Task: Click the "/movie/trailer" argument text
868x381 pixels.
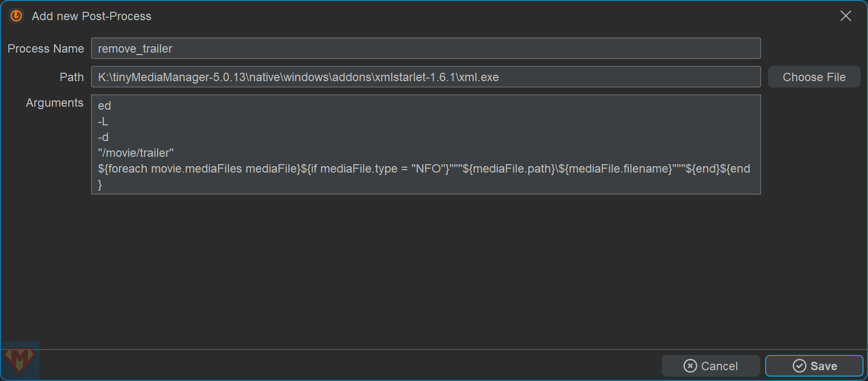Action: [x=136, y=153]
